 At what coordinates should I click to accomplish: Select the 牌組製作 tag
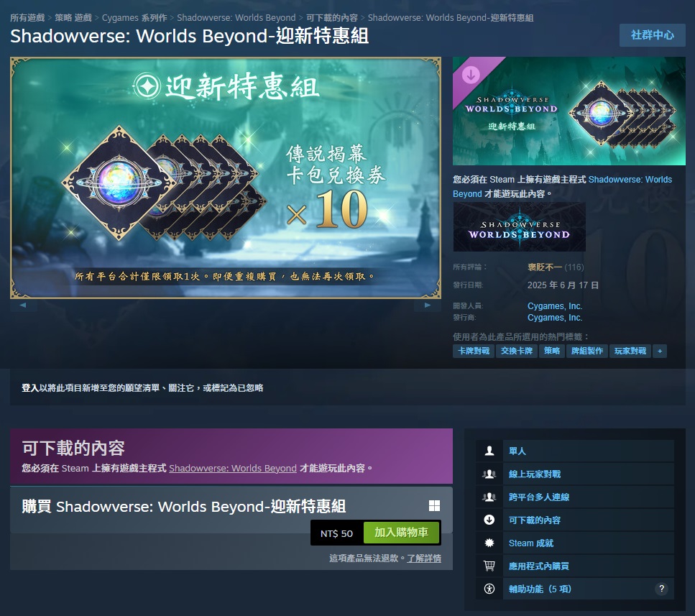click(587, 351)
